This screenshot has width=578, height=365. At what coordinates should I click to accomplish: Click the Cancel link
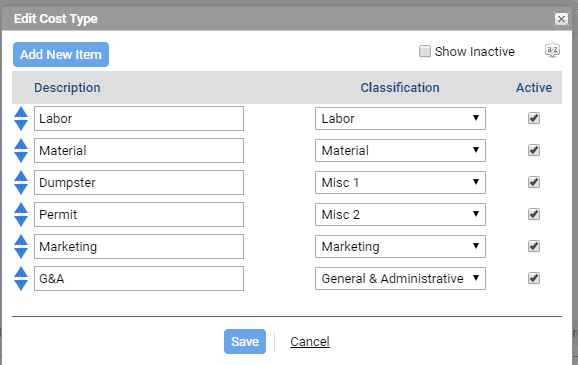click(x=310, y=342)
